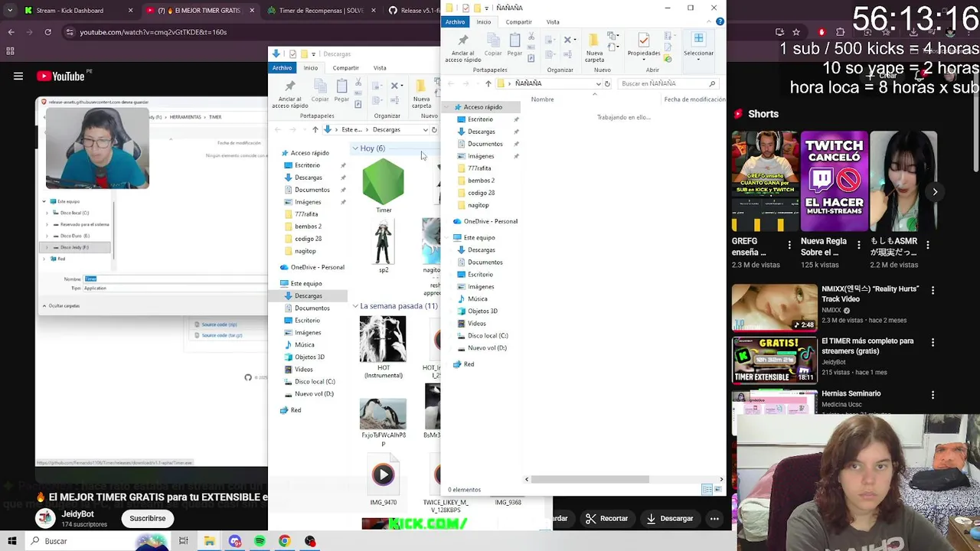Switch to large icons view in ÑAÑAÑA

(x=717, y=490)
